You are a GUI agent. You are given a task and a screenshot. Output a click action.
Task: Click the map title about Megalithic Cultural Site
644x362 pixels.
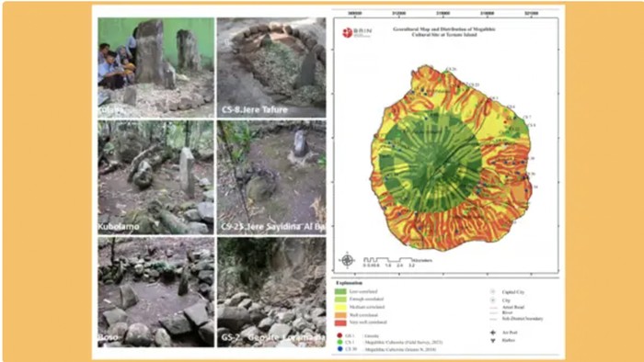click(x=444, y=32)
